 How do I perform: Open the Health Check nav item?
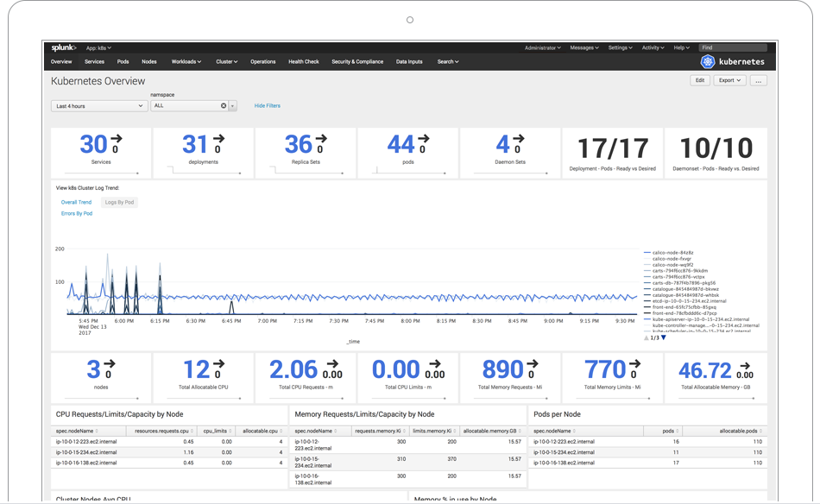coord(303,61)
